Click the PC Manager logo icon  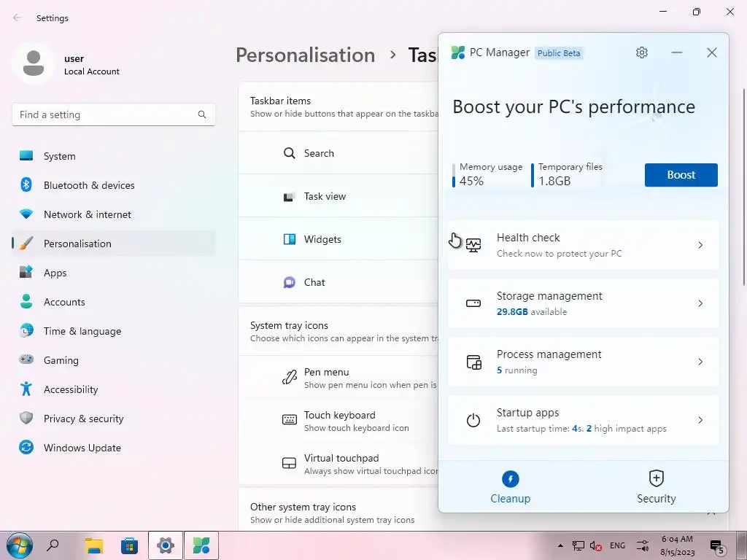pos(458,52)
